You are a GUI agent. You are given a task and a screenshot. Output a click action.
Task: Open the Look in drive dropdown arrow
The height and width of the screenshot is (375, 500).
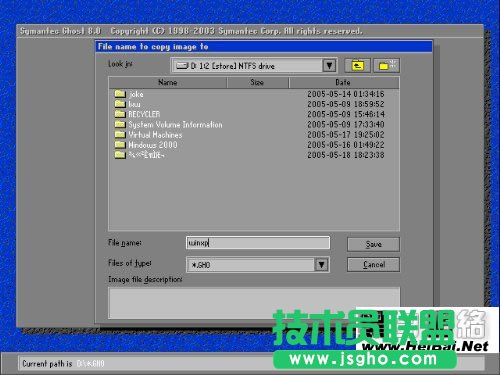pos(329,65)
